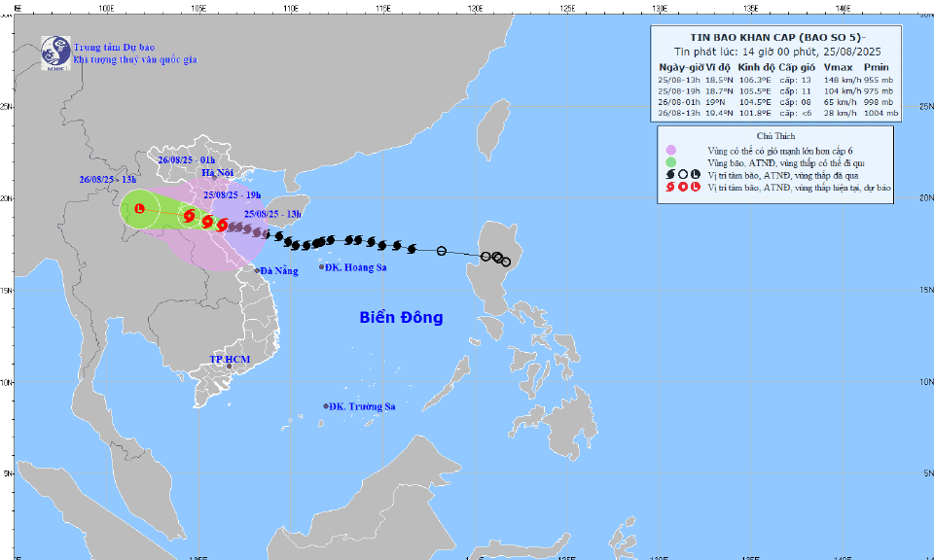This screenshot has height=560, width=934.
Task: Click the '26/08/25 - 13h' forecast time label
Action: coord(108,179)
